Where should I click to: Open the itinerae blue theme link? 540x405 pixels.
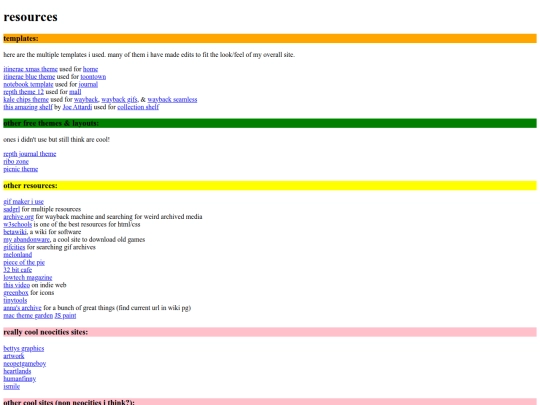[29, 77]
